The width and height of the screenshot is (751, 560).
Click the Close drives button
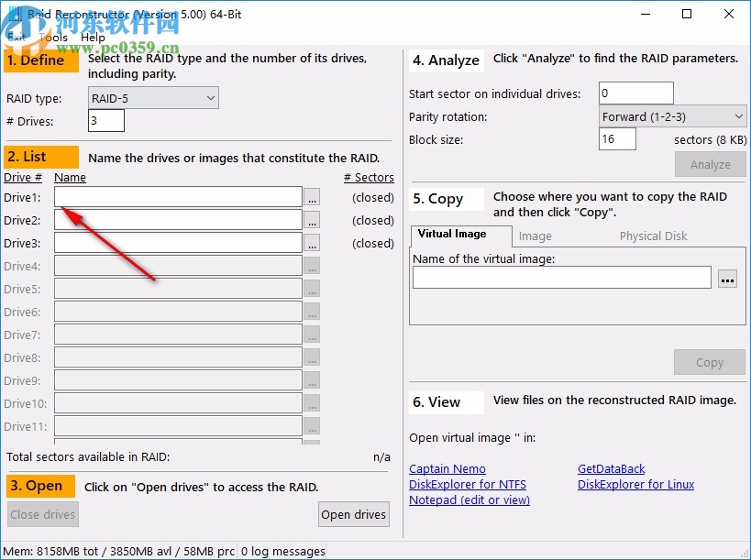[x=42, y=514]
